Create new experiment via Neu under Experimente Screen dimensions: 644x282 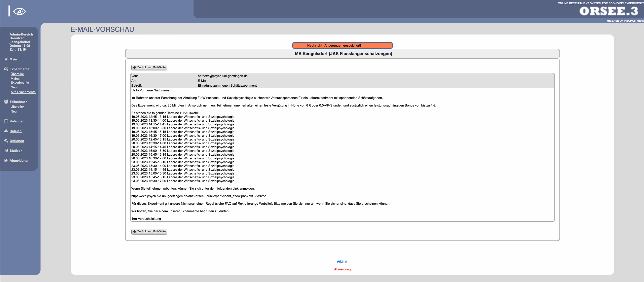[x=14, y=87]
